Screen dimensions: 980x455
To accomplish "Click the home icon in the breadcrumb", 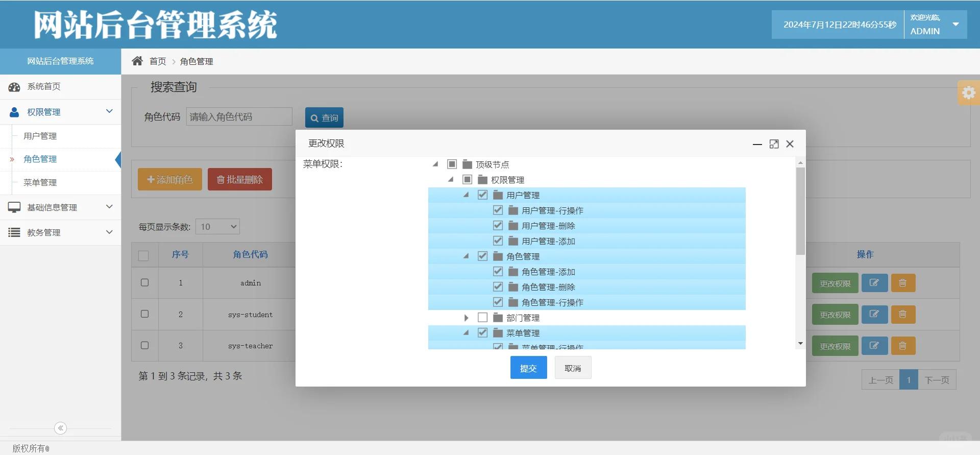I will [x=137, y=61].
